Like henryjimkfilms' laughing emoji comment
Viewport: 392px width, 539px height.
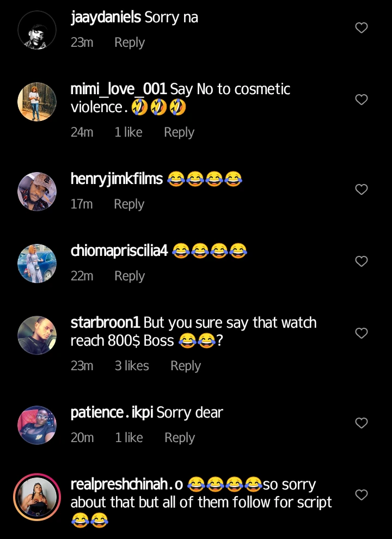click(x=362, y=189)
